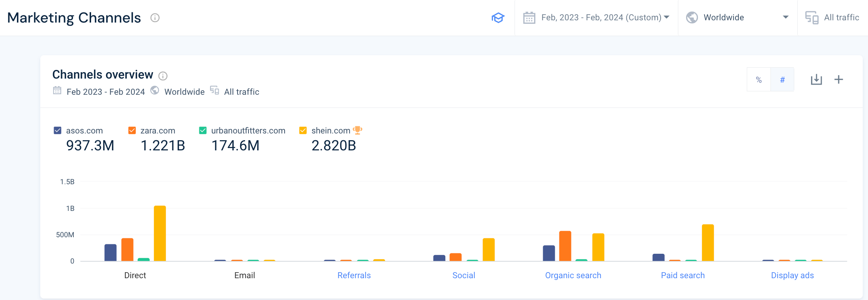868x300 pixels.
Task: Click zara.com orange Organic search bar
Action: [565, 246]
